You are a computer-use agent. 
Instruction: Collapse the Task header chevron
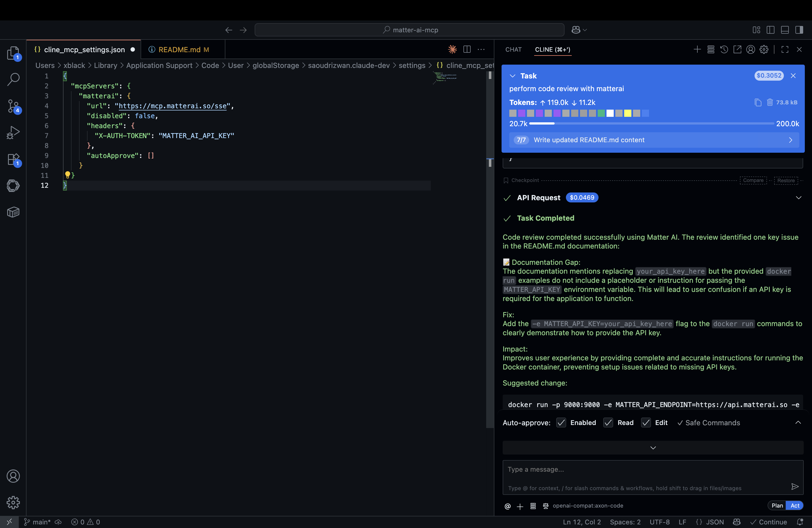pyautogui.click(x=512, y=76)
